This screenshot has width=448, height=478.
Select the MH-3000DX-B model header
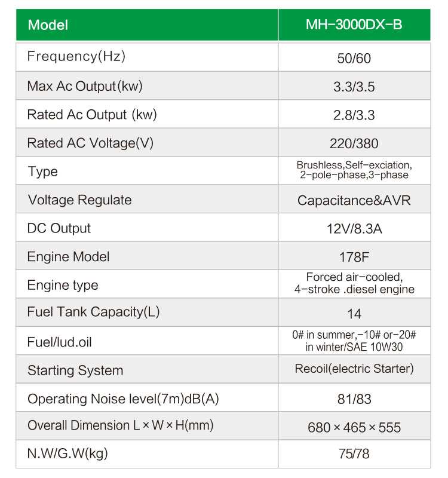[354, 24]
